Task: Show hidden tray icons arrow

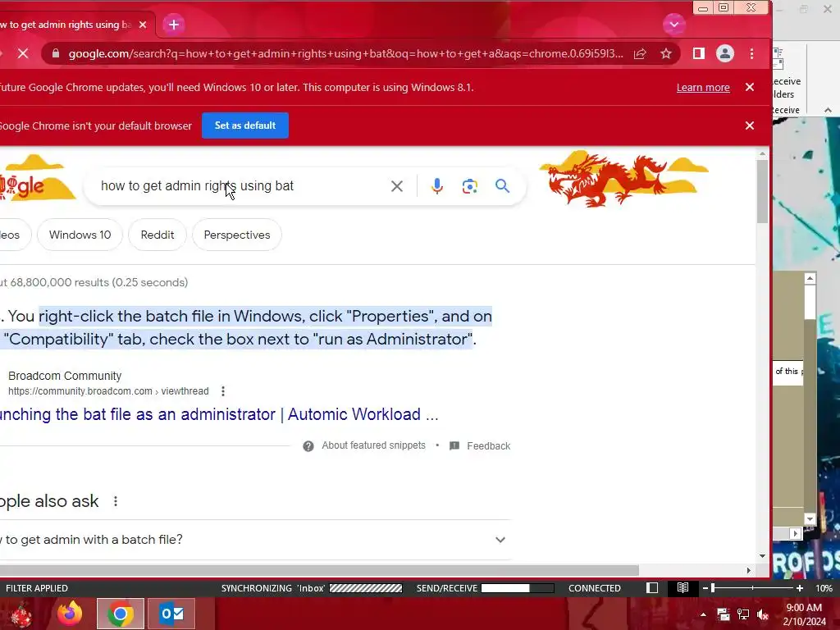Action: 703,614
